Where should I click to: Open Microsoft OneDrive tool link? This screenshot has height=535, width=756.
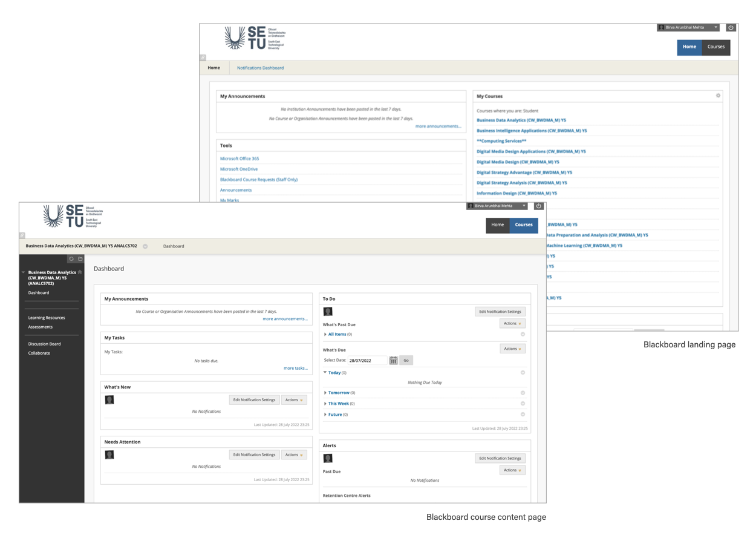click(239, 169)
